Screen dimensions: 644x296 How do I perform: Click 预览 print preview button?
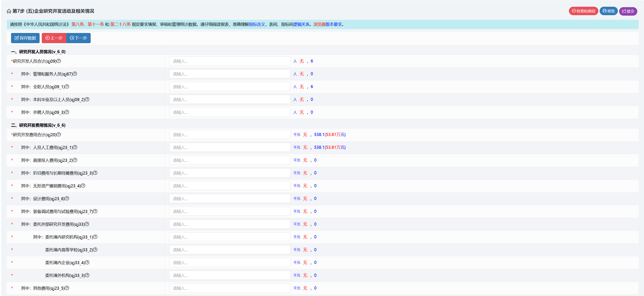click(608, 11)
